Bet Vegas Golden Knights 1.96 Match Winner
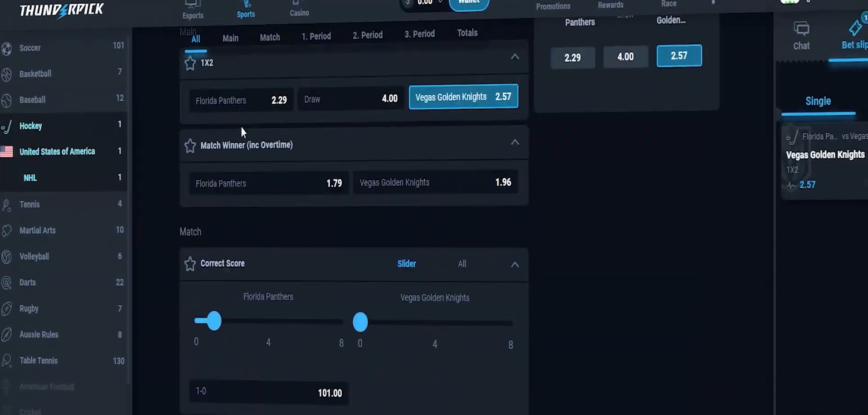The image size is (868, 415). point(436,182)
